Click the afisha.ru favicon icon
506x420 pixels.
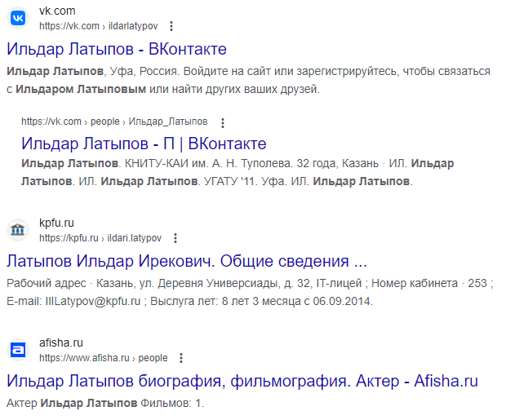click(x=18, y=350)
